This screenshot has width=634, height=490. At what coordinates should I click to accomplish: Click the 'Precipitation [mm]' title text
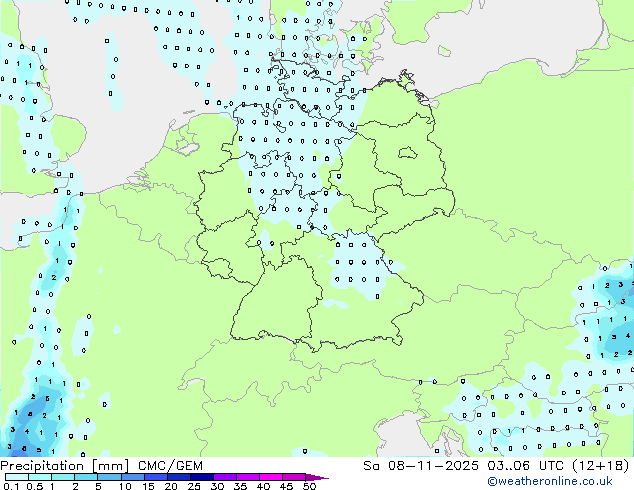pyautogui.click(x=65, y=466)
